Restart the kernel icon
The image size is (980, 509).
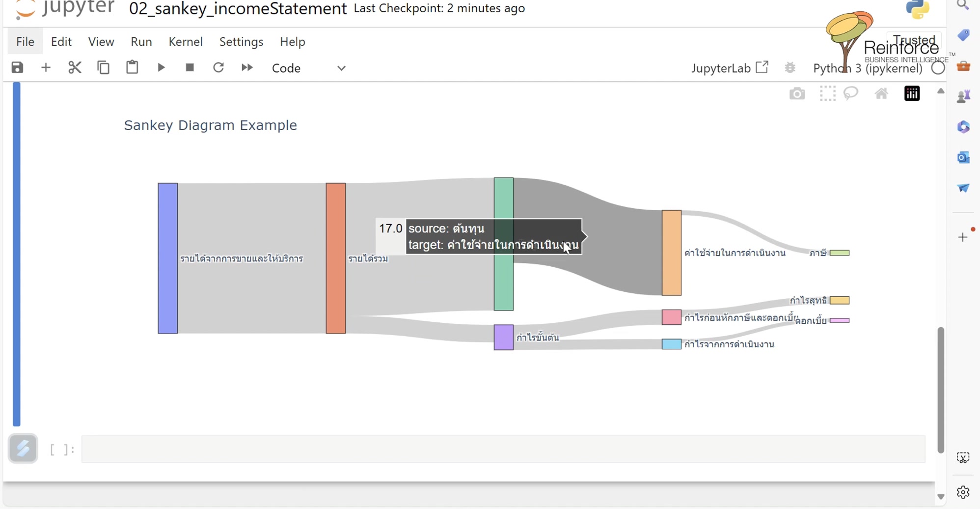point(218,67)
